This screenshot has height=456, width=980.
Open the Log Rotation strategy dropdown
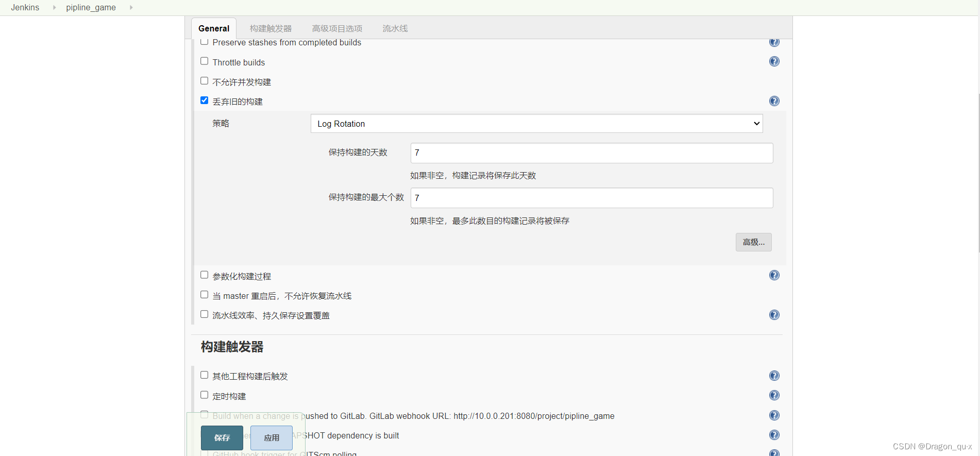click(x=536, y=124)
